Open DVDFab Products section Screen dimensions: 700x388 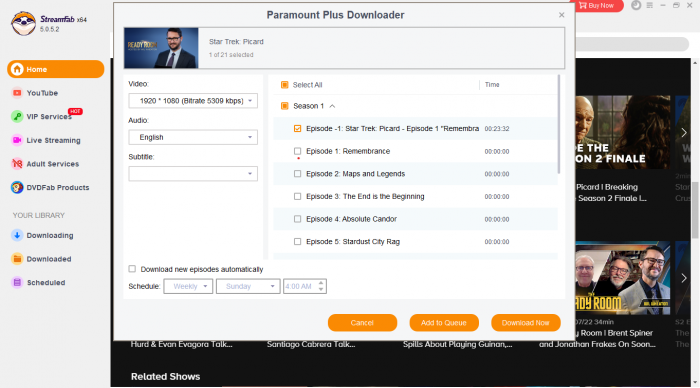58,188
